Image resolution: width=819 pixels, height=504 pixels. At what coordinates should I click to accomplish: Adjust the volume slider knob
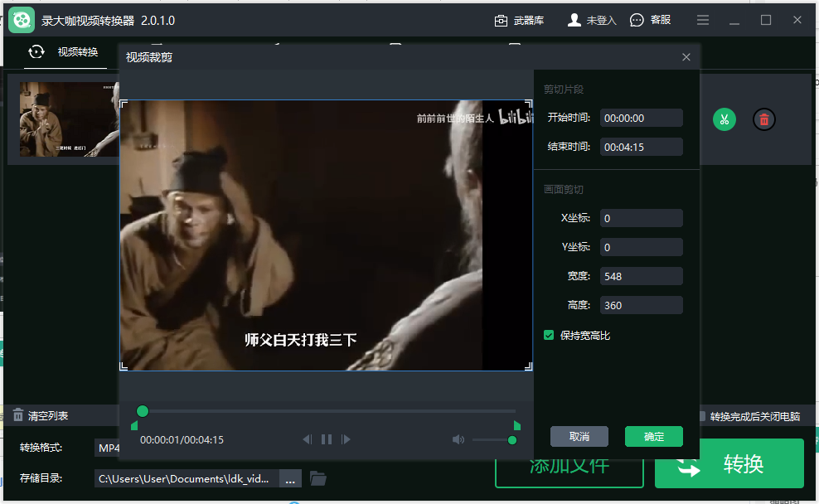tap(512, 440)
